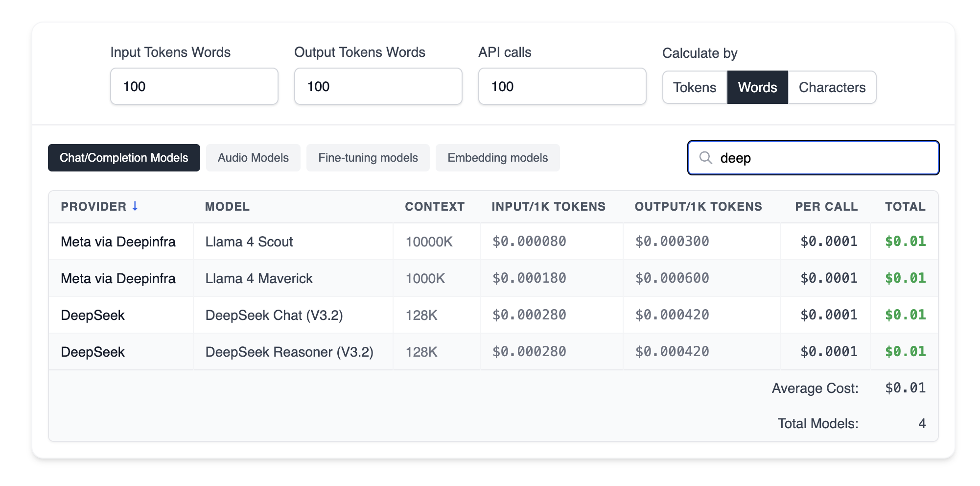Enable the Words calculation mode
This screenshot has height=486, width=980.
pyautogui.click(x=757, y=87)
